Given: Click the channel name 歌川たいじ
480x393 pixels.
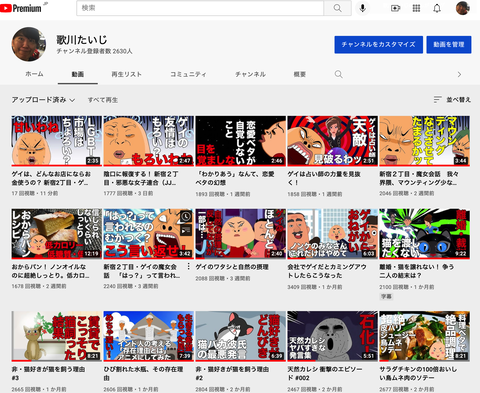Looking at the screenshot, I should coord(82,40).
